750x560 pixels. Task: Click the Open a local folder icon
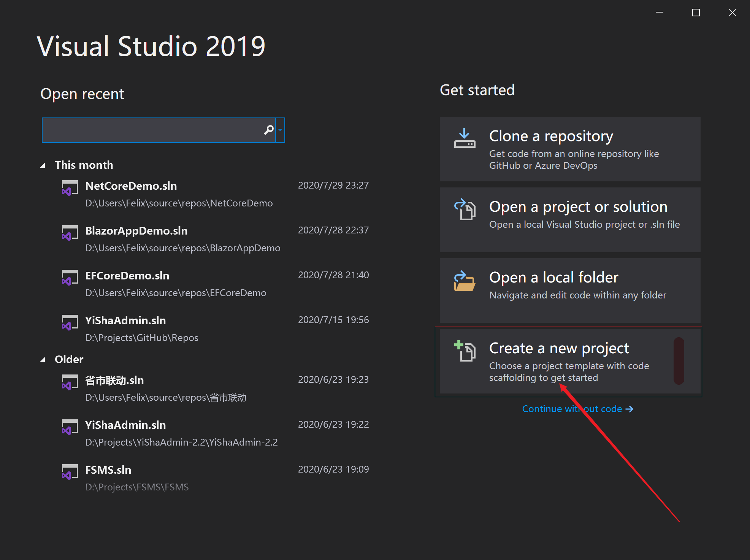[465, 281]
